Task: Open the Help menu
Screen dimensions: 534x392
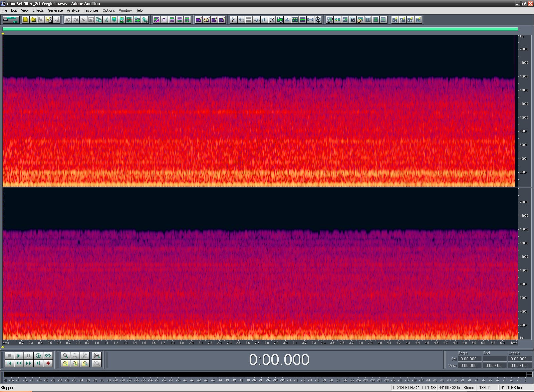Action: coord(139,10)
